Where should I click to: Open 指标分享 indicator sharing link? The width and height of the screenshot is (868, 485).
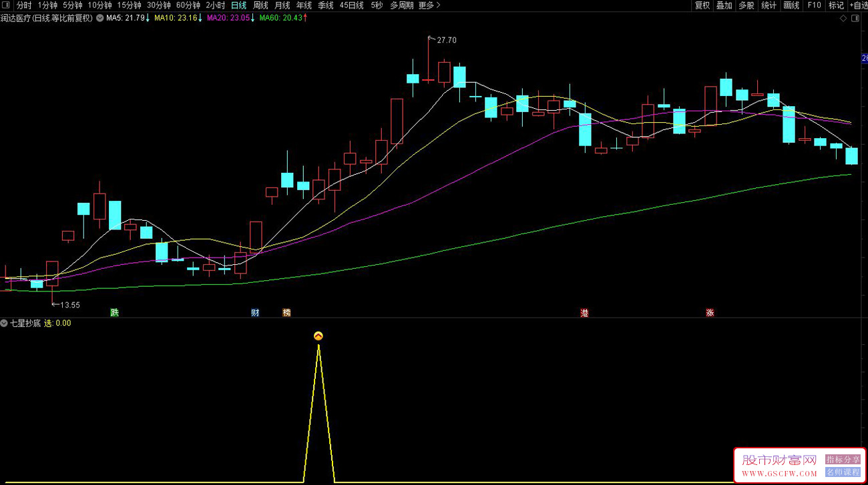coord(843,460)
